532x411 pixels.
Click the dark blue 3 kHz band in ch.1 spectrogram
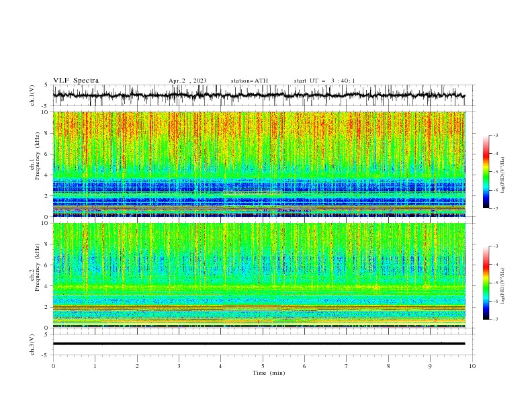click(259, 186)
